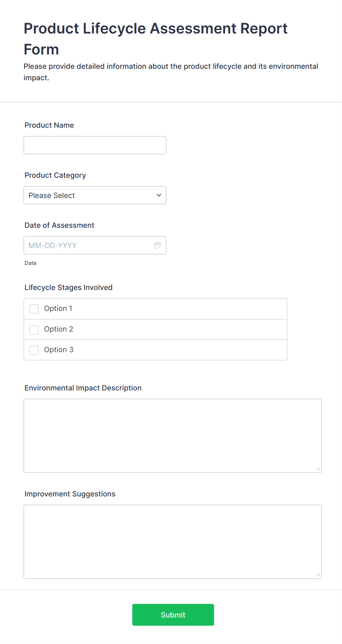Image resolution: width=342 pixels, height=644 pixels.
Task: Click inside the Product Name field
Action: (95, 145)
